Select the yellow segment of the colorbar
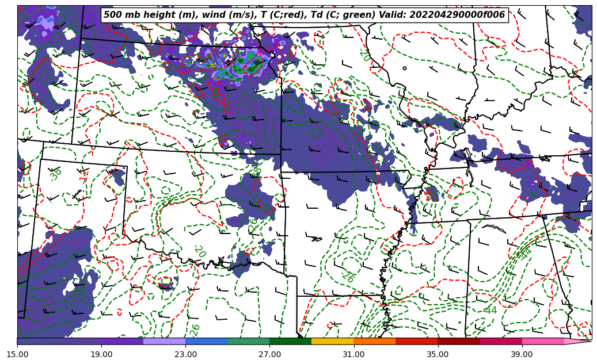 332,341
